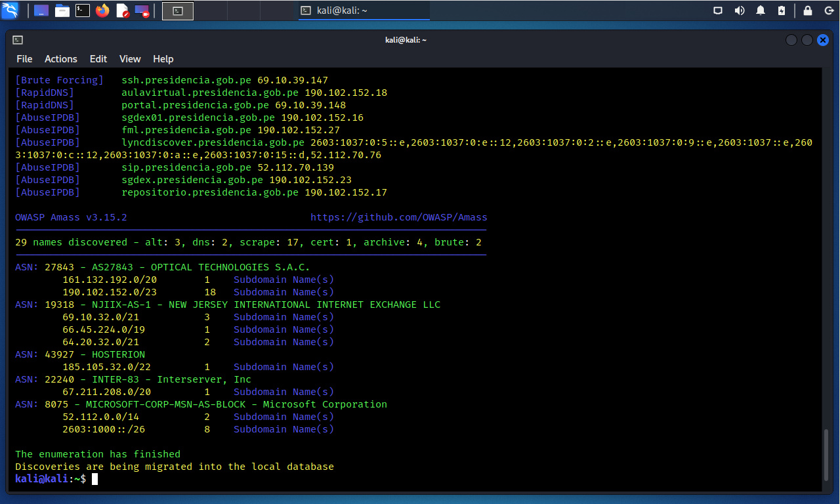Click the battery power manager icon
Screen dimensions: 840x504
tap(782, 10)
